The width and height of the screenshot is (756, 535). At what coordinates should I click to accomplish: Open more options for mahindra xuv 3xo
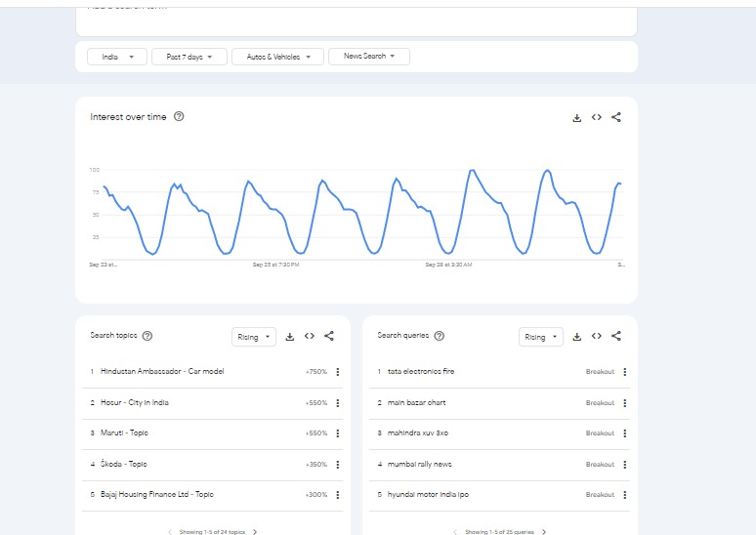coord(625,433)
